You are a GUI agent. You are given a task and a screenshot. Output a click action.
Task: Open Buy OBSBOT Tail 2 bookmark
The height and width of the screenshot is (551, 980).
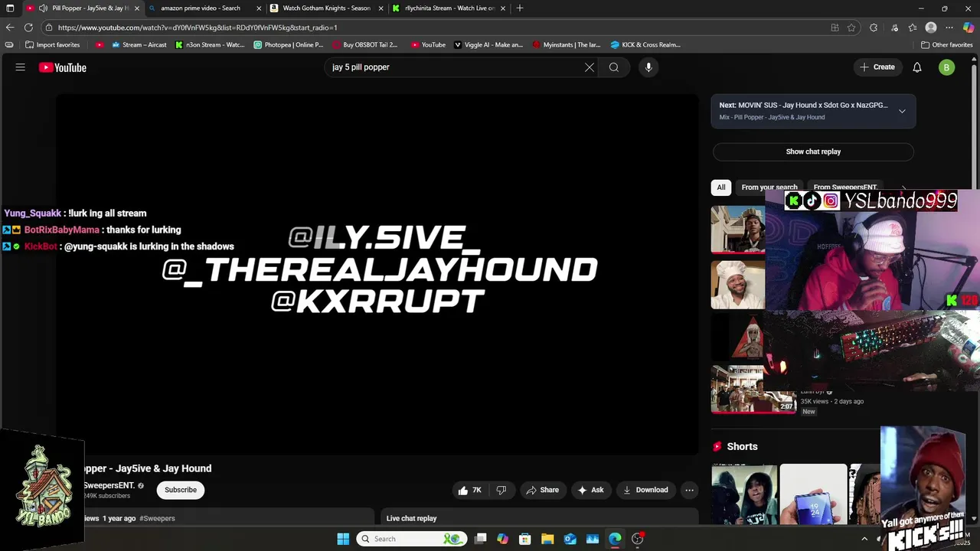click(x=365, y=45)
